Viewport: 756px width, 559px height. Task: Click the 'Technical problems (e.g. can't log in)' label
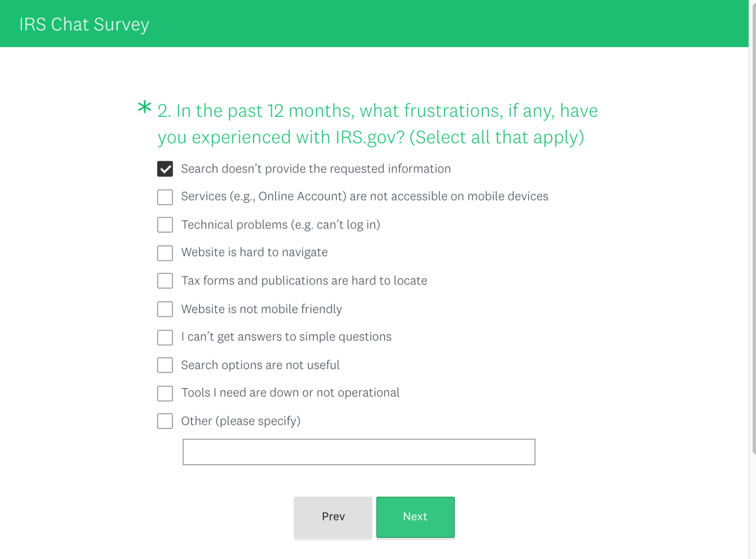pyautogui.click(x=280, y=225)
